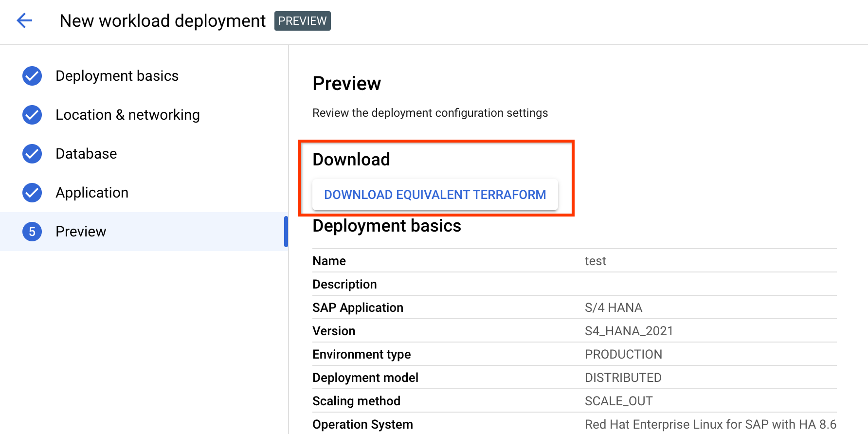Click the PRODUCTION environment type value

click(623, 355)
